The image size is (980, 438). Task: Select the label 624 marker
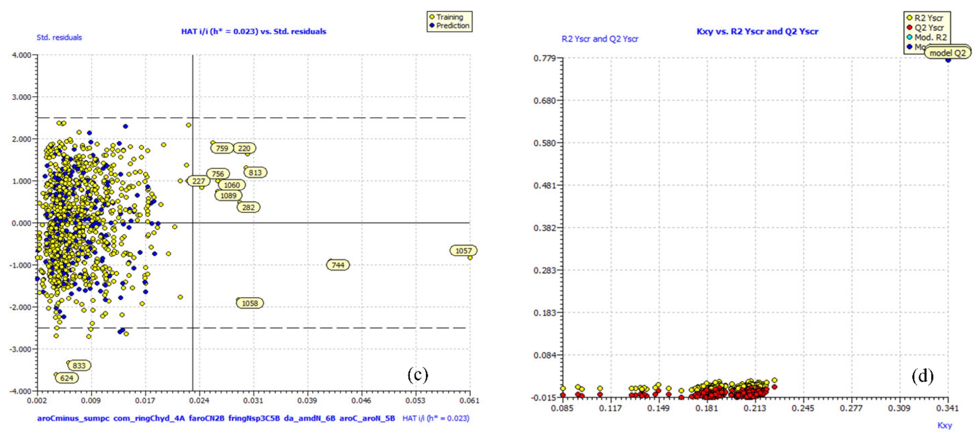point(66,378)
